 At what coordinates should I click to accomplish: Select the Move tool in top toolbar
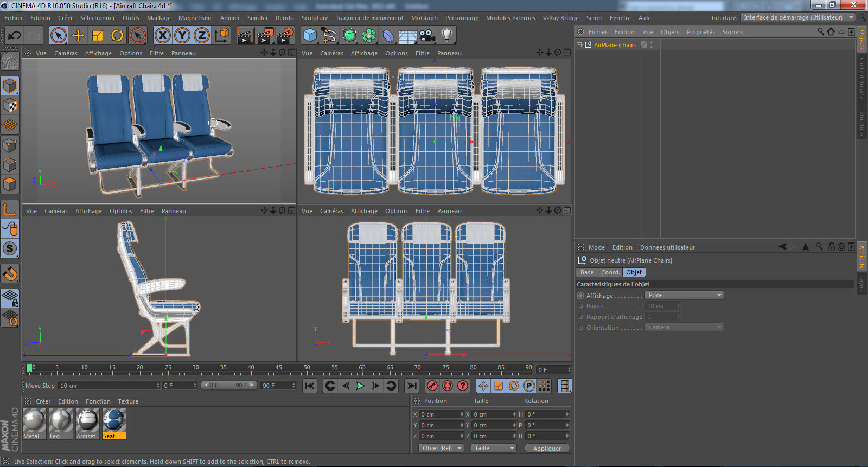tap(78, 36)
